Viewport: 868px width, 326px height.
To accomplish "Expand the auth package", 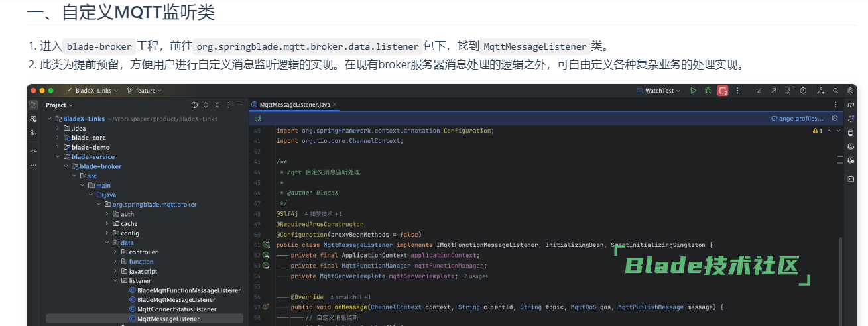I will click(x=107, y=214).
